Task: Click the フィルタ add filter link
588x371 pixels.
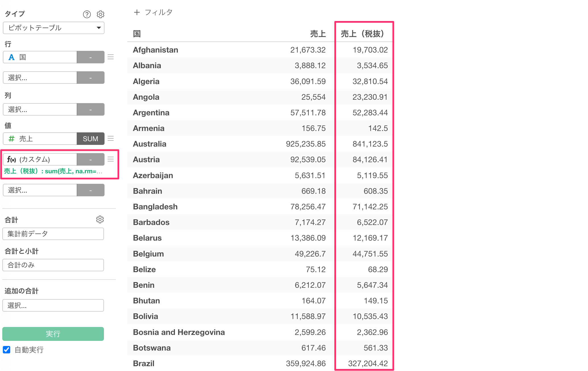Action: click(159, 12)
